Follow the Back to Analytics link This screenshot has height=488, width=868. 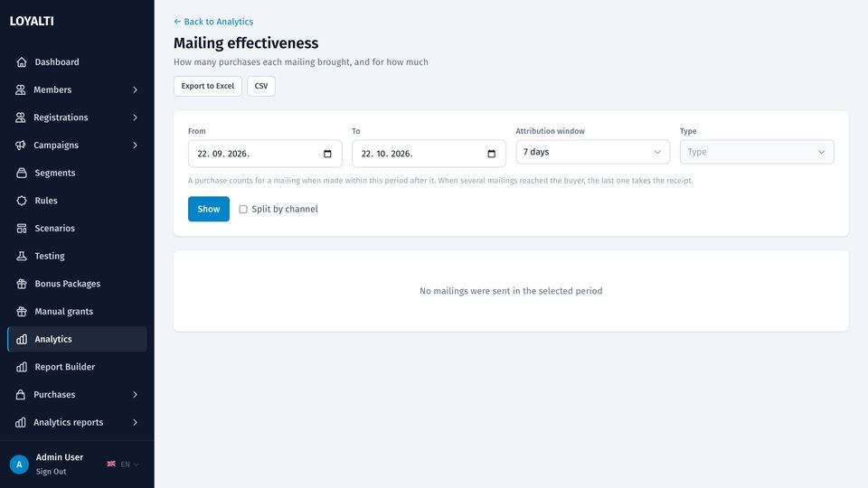213,22
